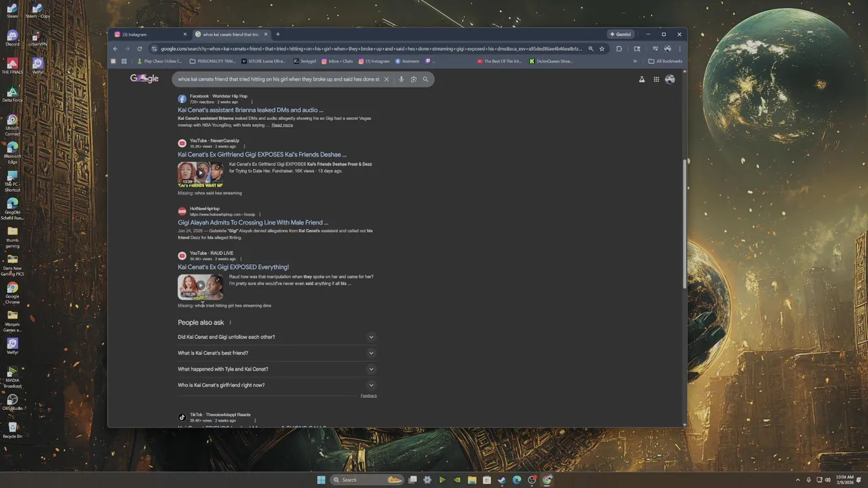Select the Ubisoft Connect desktop icon

click(12, 125)
